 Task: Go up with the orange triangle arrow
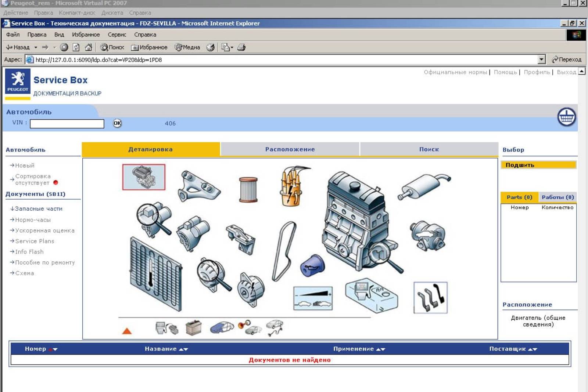tap(127, 331)
